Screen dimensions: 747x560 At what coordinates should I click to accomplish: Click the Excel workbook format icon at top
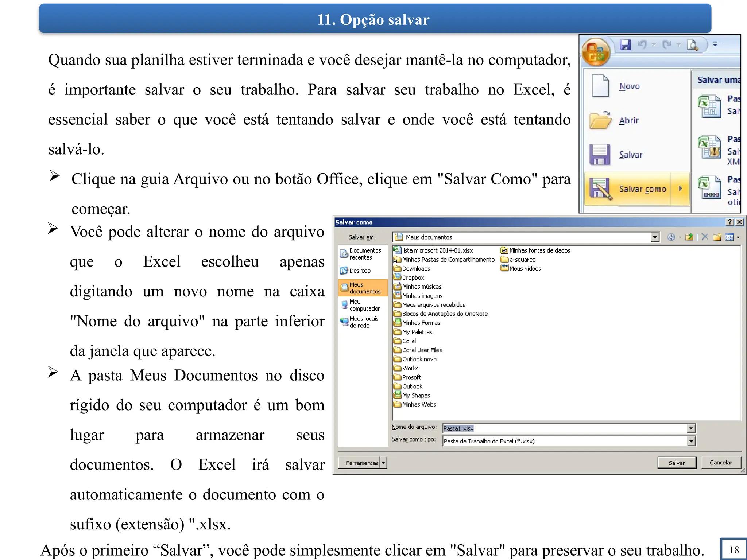coord(709,106)
